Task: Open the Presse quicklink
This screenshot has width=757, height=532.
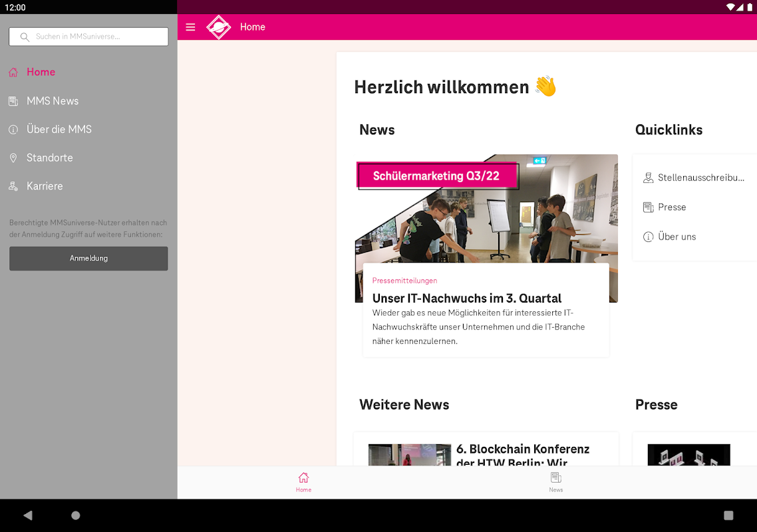Action: (672, 207)
